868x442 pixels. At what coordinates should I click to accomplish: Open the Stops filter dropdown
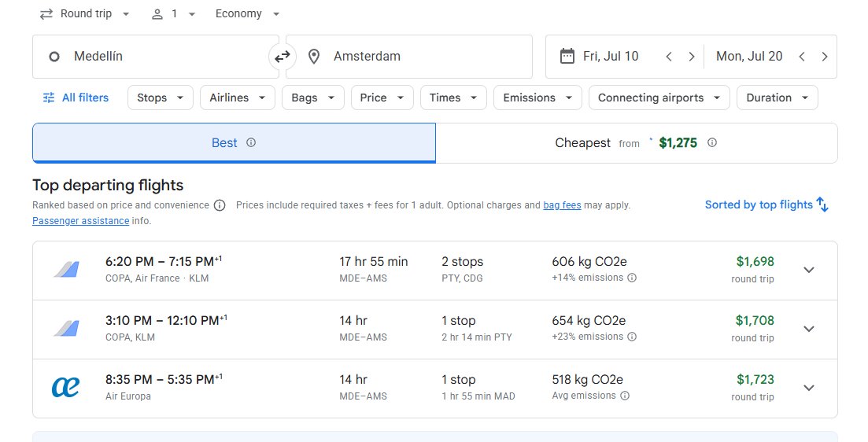pyautogui.click(x=161, y=98)
